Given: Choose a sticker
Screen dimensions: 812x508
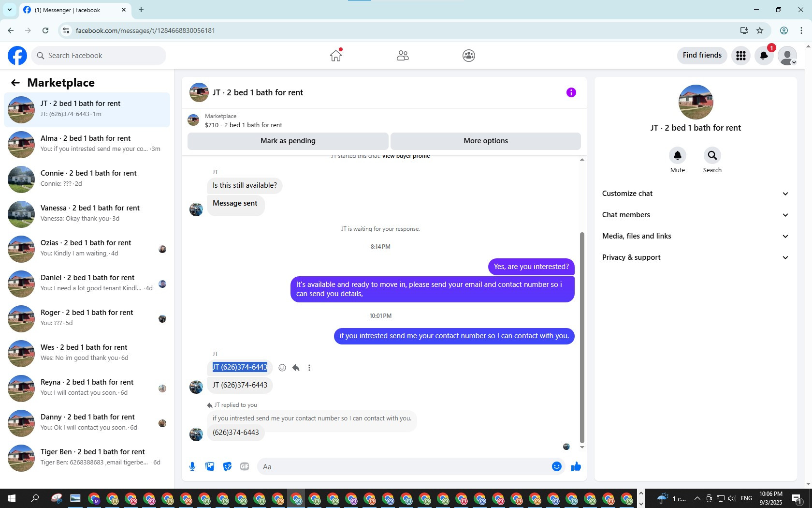Looking at the screenshot, I should pos(227,466).
